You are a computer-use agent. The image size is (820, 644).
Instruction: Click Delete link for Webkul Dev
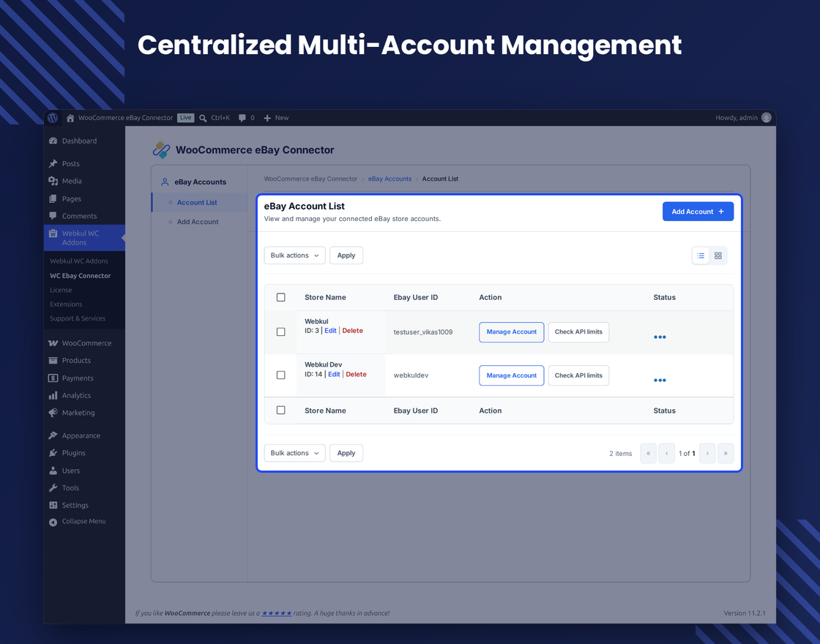click(x=356, y=374)
